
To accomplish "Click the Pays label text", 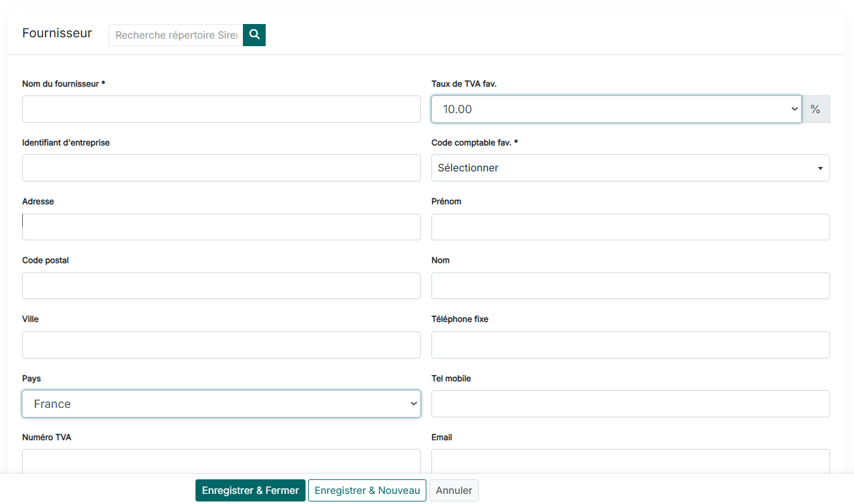I will coord(32,378).
